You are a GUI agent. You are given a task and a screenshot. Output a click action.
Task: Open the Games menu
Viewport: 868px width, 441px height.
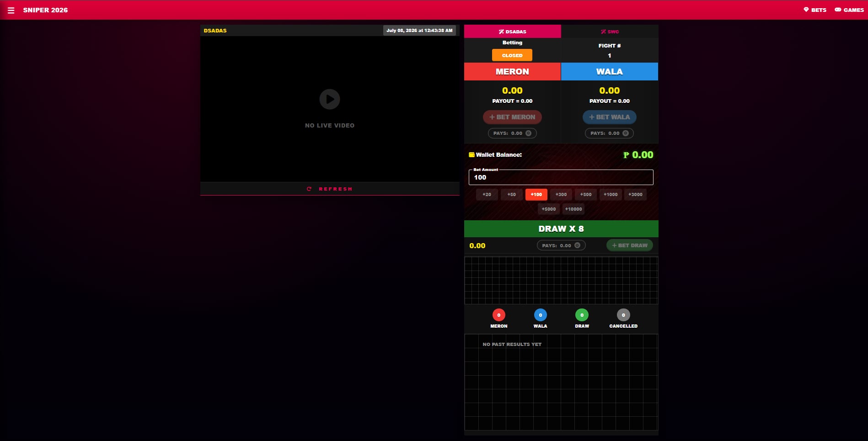click(x=849, y=10)
